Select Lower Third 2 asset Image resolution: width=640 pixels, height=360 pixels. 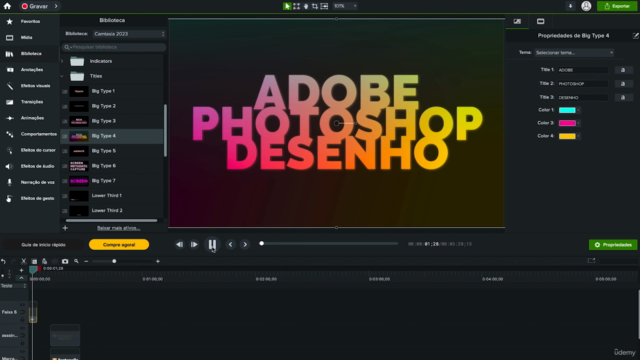click(x=112, y=211)
